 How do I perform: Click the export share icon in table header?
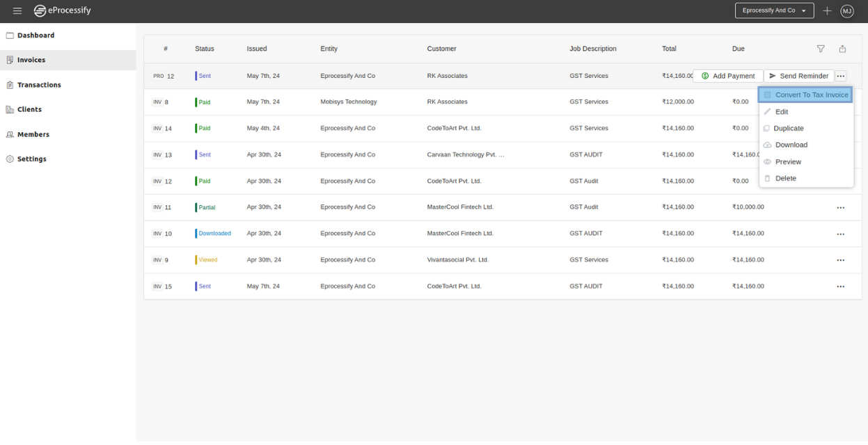pos(842,49)
